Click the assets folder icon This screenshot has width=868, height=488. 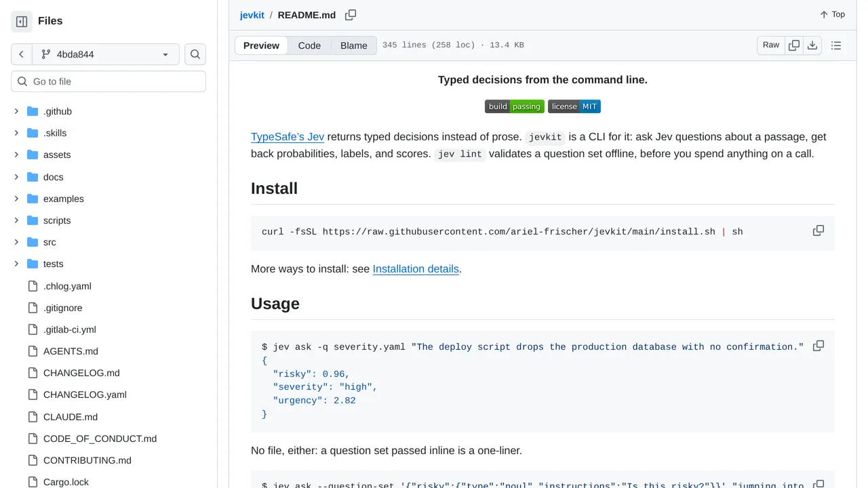pyautogui.click(x=33, y=155)
